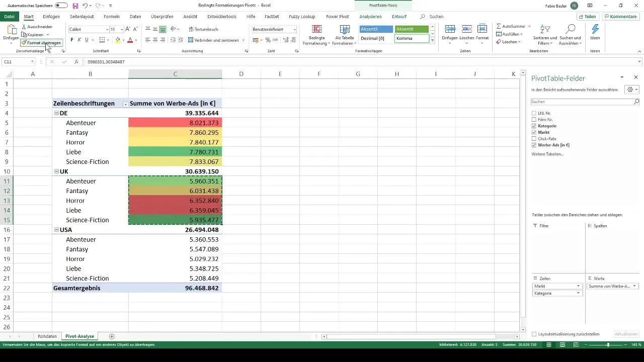Click Textumbruch (wrap text)
Viewport: 644px width, 362px height.
point(203,30)
